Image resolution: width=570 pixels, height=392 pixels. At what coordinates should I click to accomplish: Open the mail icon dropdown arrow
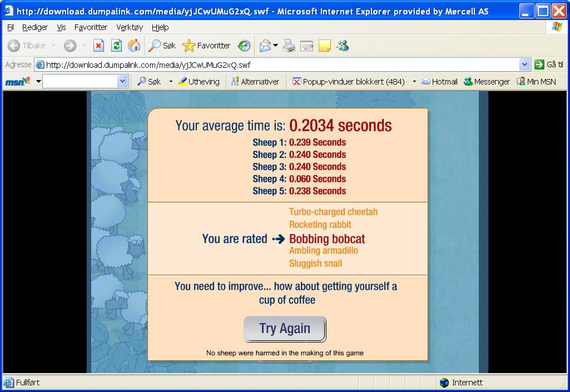point(276,46)
